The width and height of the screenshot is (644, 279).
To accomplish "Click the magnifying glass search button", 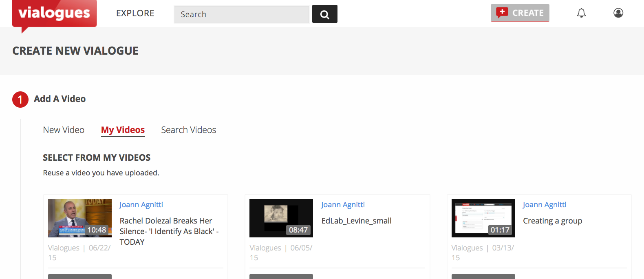I will coord(325,14).
